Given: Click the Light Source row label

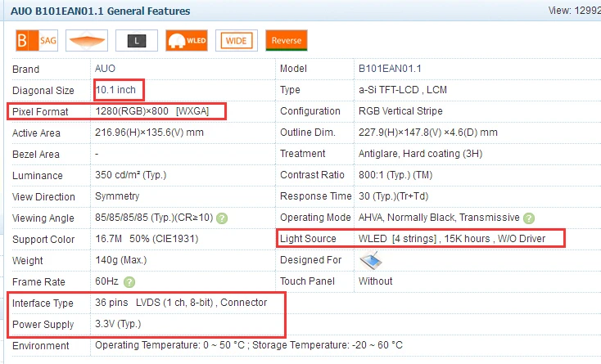Looking at the screenshot, I should click(x=308, y=239).
